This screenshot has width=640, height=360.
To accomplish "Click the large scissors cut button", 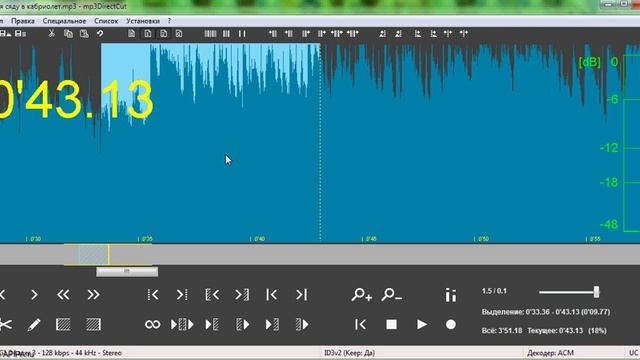I will pyautogui.click(x=5, y=324).
